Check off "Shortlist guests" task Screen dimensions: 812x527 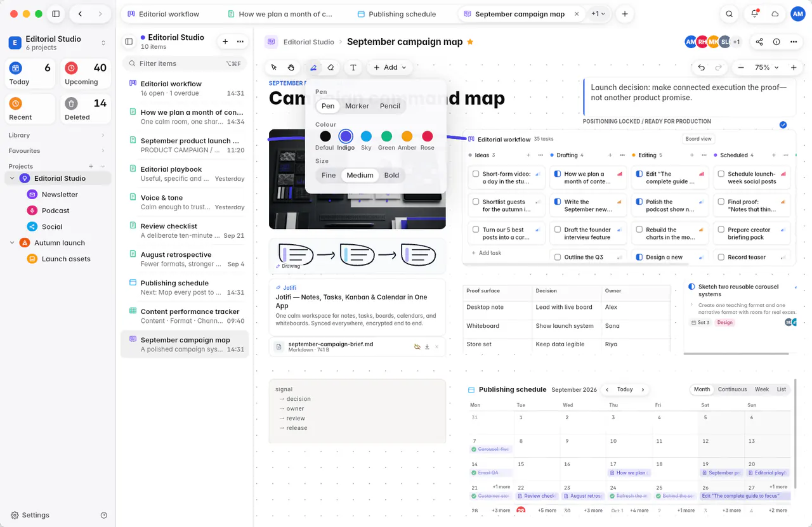476,202
